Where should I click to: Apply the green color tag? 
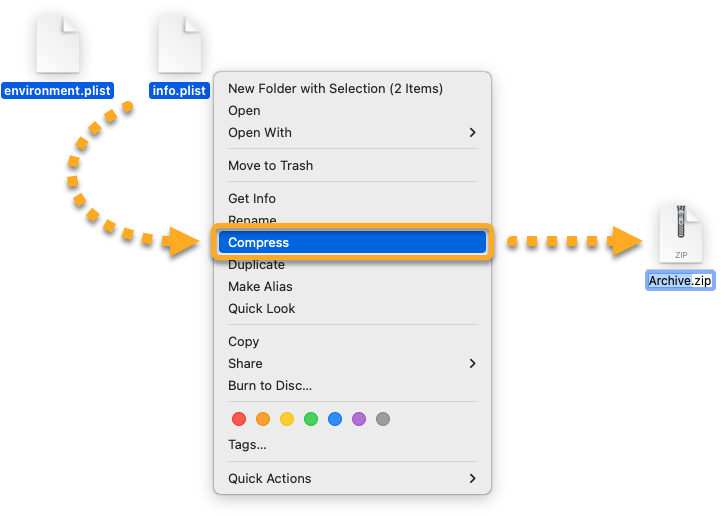(x=311, y=419)
